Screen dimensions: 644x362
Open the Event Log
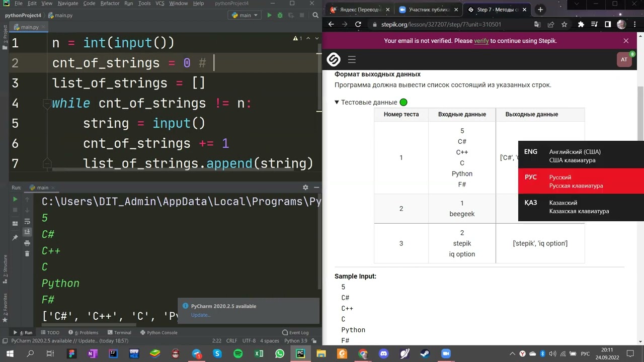[295, 332]
